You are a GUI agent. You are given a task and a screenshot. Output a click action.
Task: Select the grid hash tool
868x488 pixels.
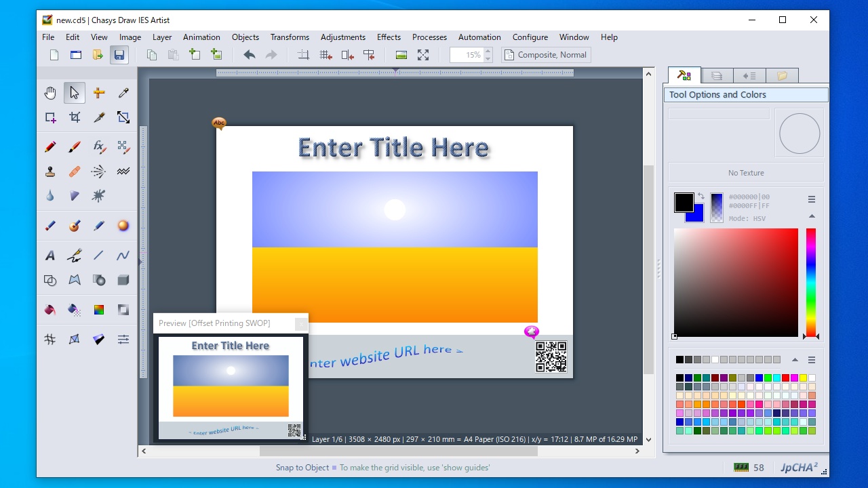pyautogui.click(x=50, y=340)
